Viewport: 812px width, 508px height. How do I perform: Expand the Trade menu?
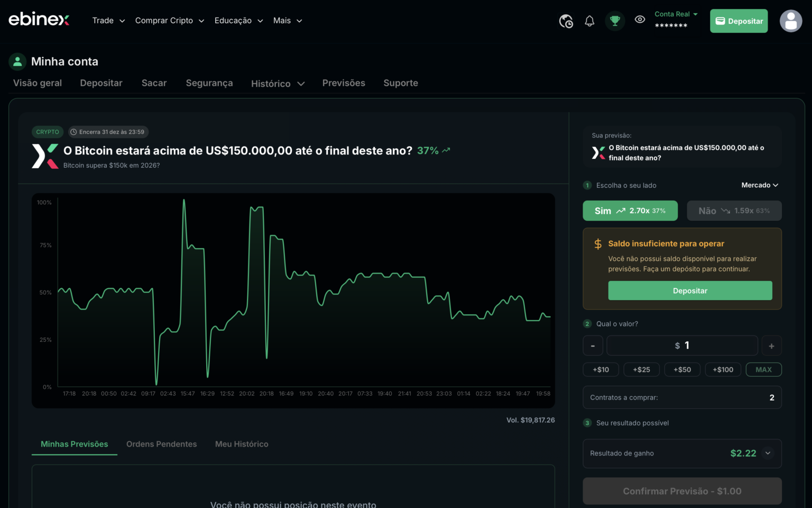coord(108,21)
